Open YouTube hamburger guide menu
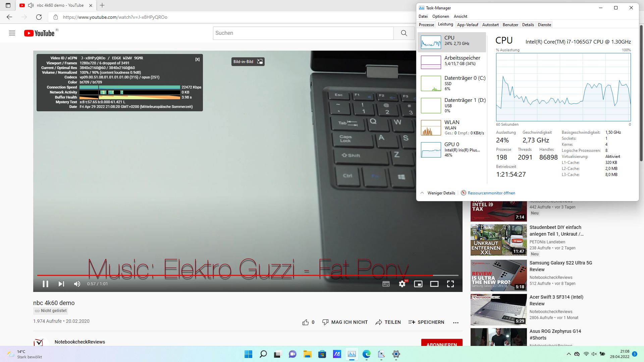Viewport: 644px width, 362px height. coord(12,33)
